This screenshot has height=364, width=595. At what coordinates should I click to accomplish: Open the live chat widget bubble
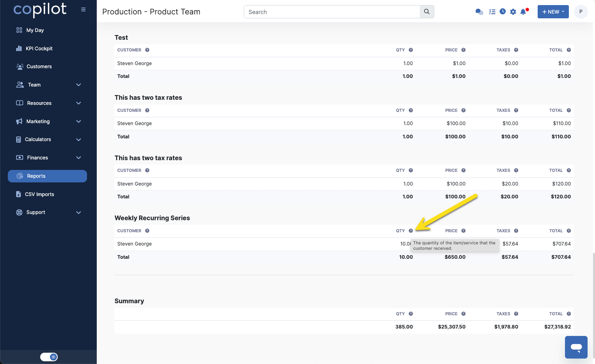(576, 347)
